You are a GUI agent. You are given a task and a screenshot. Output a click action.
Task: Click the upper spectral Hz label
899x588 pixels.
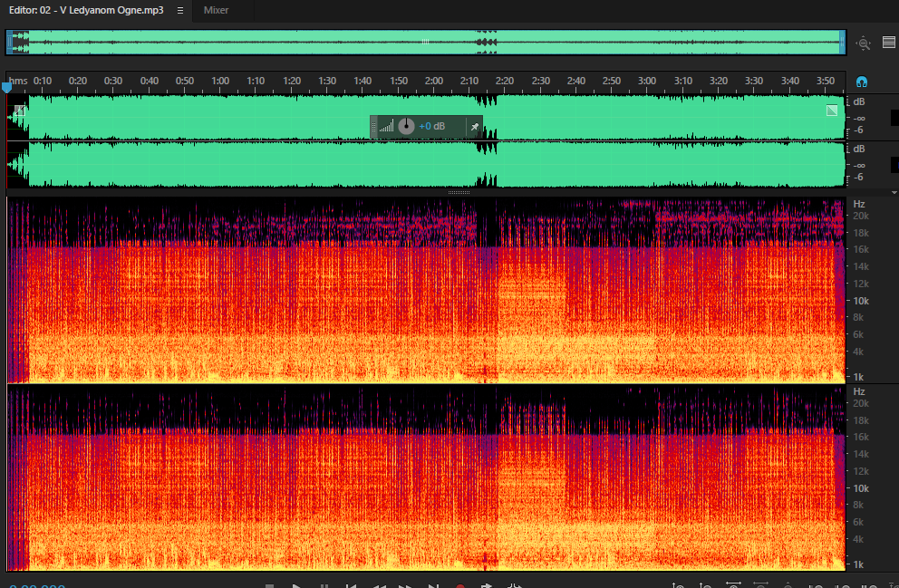[x=859, y=204]
